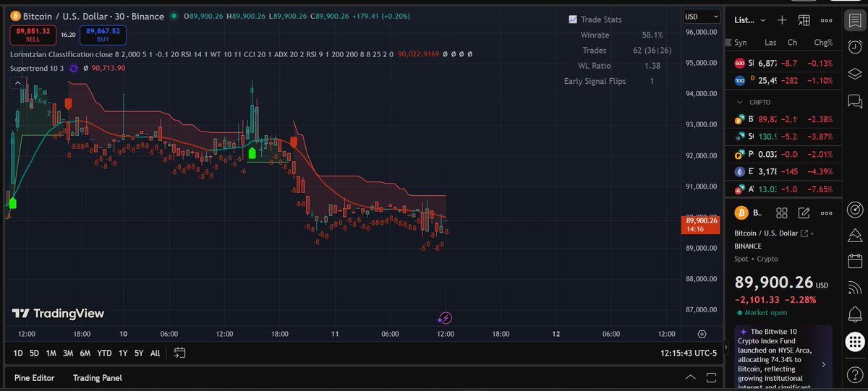Select the 6M time range

[85, 353]
